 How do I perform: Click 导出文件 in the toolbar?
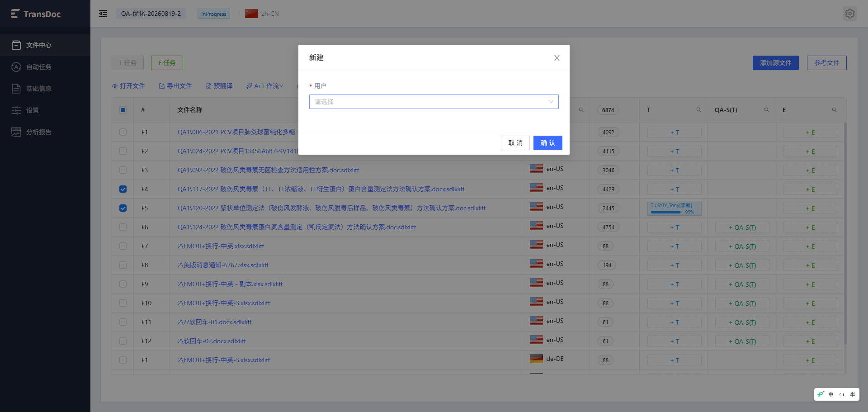coord(175,86)
